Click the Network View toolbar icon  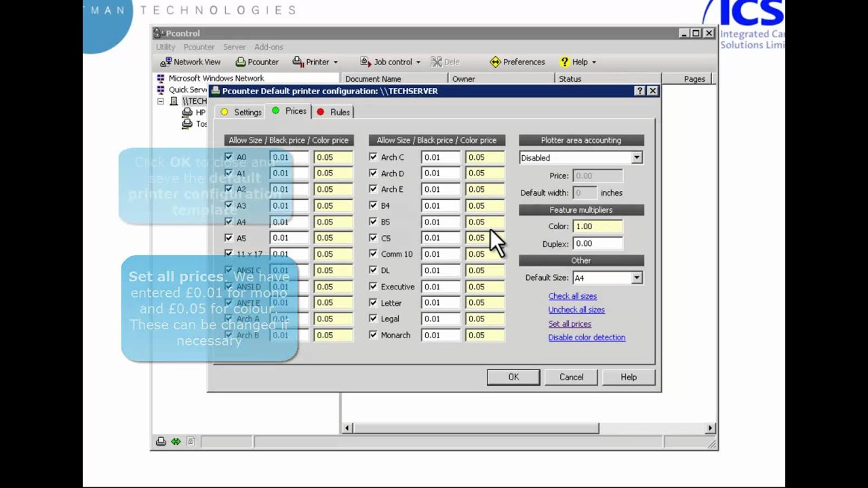click(165, 62)
